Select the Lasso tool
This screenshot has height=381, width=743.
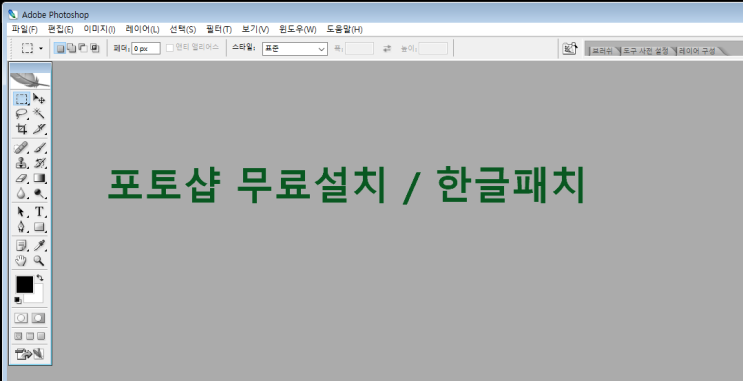coord(21,114)
